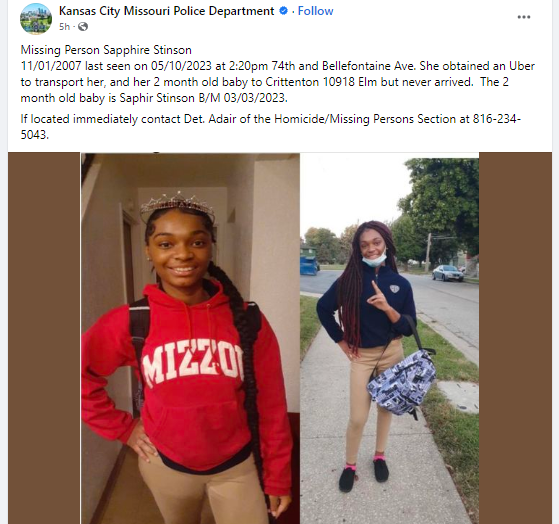Click the 5h post timestamp
The width and height of the screenshot is (559, 524).
pos(64,27)
